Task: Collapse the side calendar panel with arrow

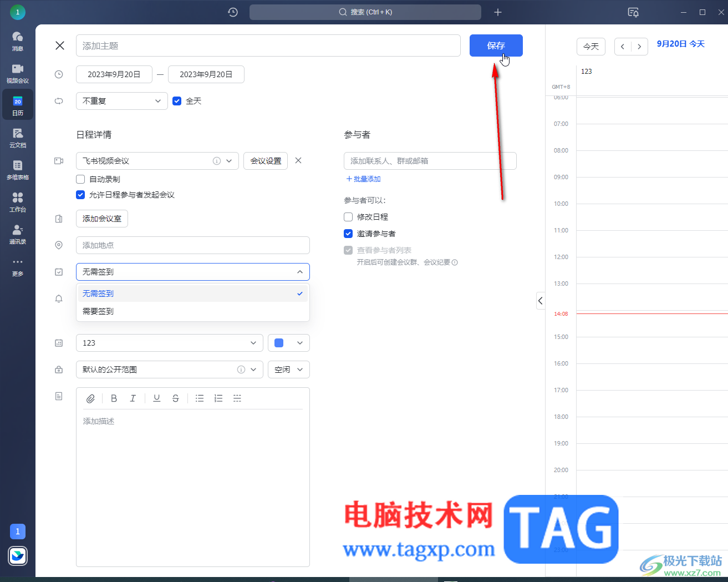Action: pyautogui.click(x=541, y=301)
